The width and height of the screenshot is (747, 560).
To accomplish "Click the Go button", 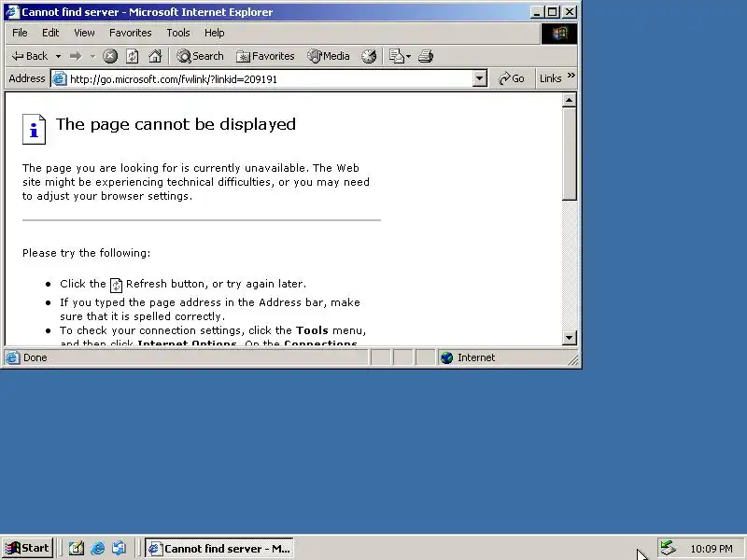I will click(x=511, y=78).
